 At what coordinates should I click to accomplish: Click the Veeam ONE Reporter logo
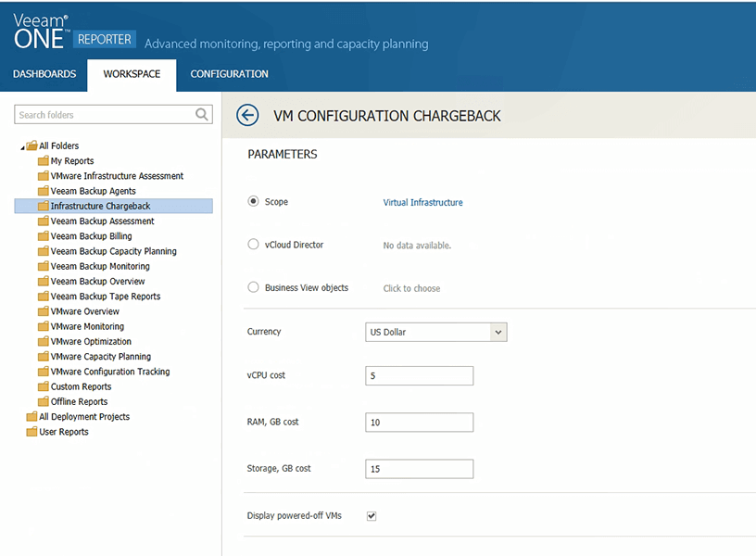[x=75, y=32]
